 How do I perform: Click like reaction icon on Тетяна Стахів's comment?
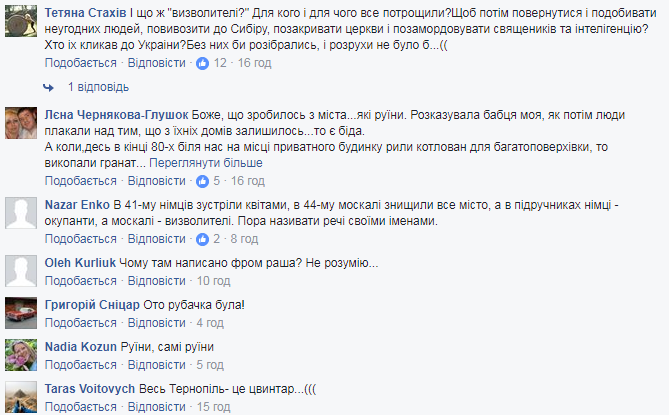click(204, 62)
